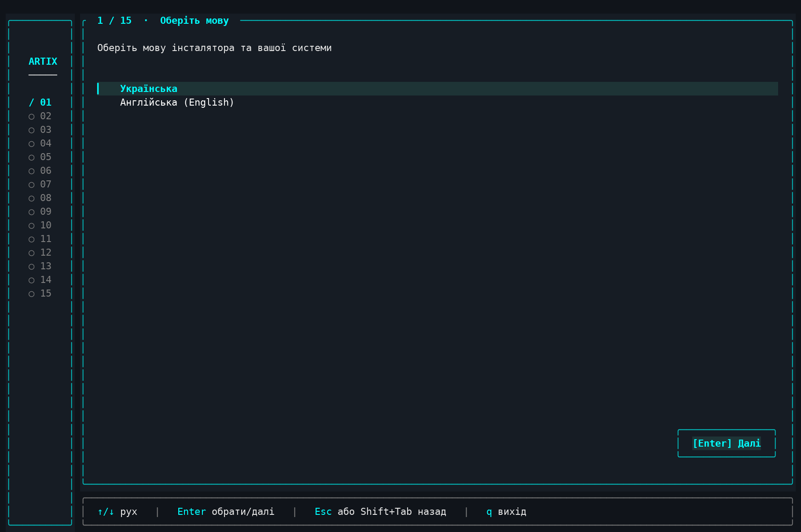
Task: Jump to step 08 in the sidebar
Action: [x=40, y=198]
